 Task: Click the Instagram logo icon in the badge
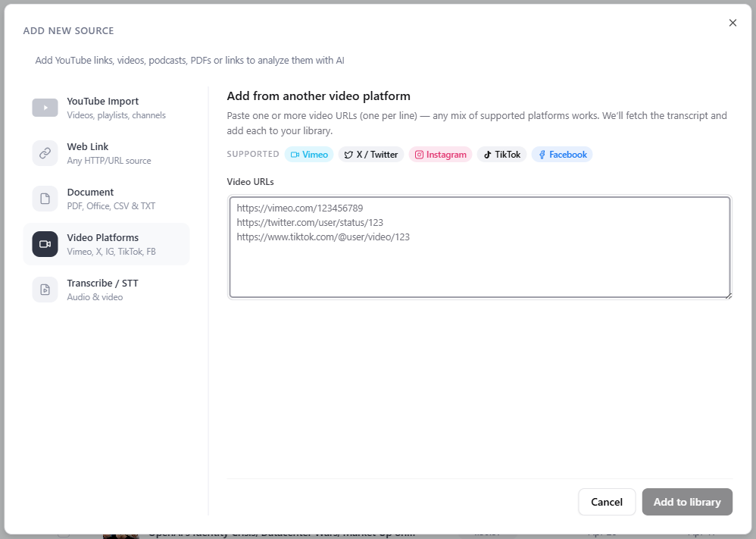(x=419, y=155)
